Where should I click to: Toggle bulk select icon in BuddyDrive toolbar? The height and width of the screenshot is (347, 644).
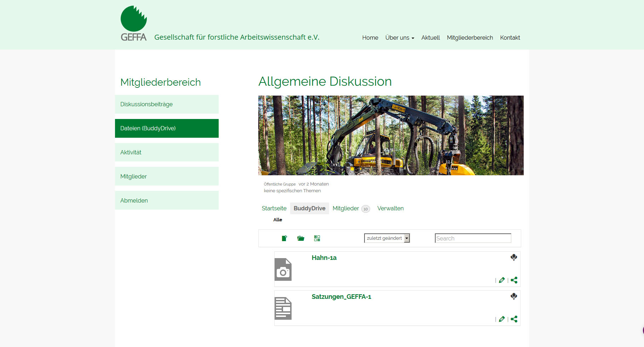coord(317,238)
